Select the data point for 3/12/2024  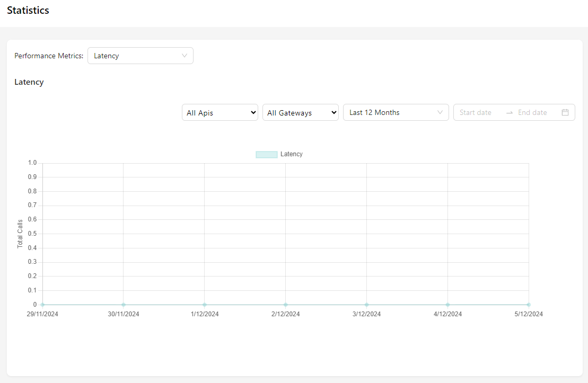(x=366, y=305)
